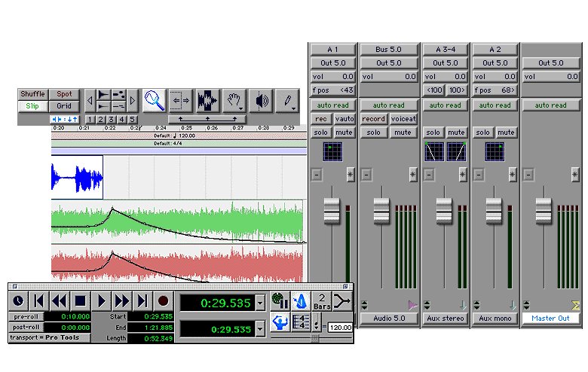
Task: Select the Scrubber speaker tool
Action: 261,100
